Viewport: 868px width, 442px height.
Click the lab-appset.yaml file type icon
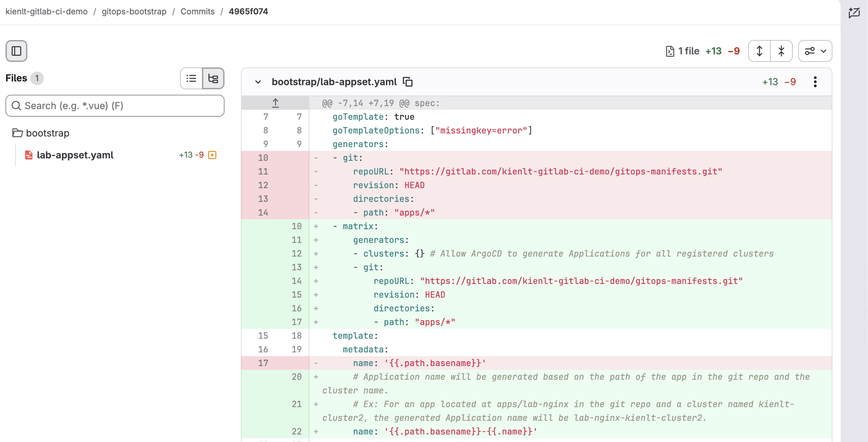click(x=29, y=155)
